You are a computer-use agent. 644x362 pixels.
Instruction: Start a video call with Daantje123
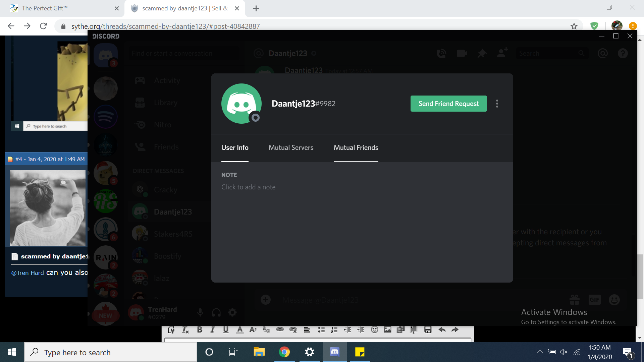pos(462,53)
